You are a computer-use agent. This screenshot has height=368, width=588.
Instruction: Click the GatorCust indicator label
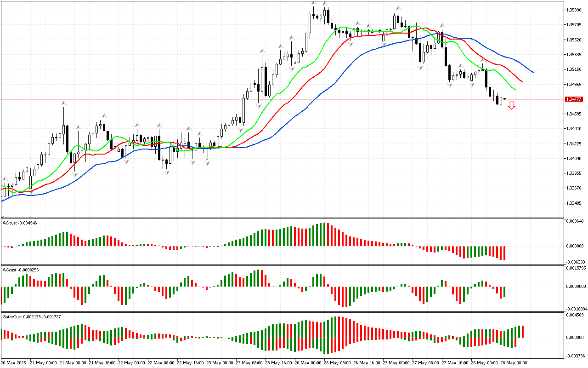point(31,317)
